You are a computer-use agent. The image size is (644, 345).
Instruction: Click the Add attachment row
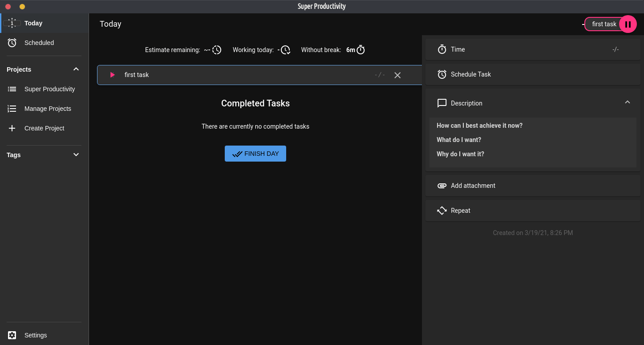(x=533, y=186)
